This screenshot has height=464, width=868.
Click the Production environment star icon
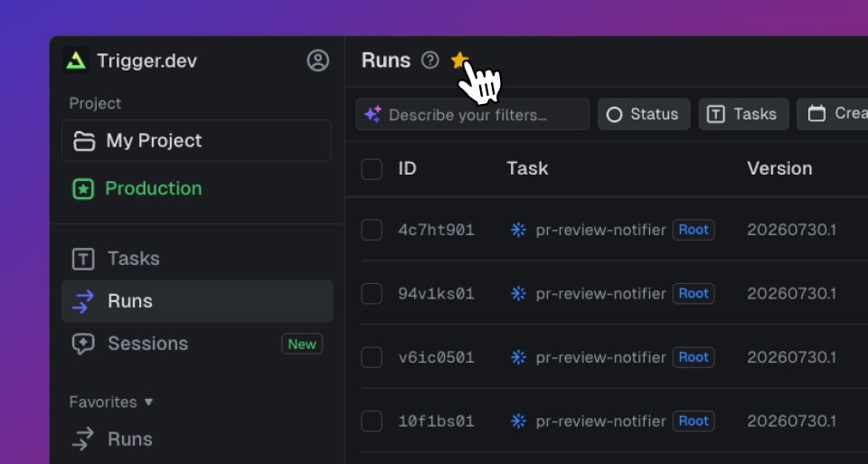(x=83, y=189)
